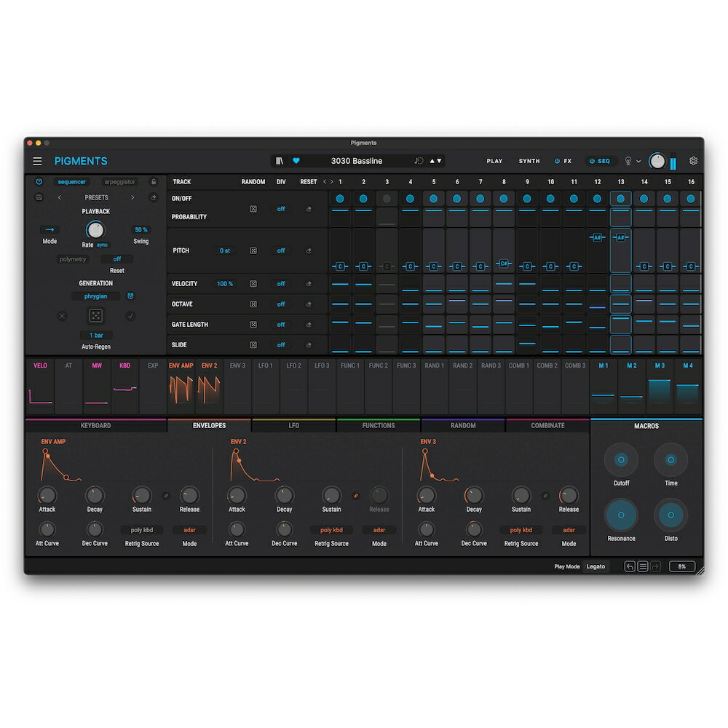Toggle the sequencer power button
The width and height of the screenshot is (728, 728).
(39, 182)
